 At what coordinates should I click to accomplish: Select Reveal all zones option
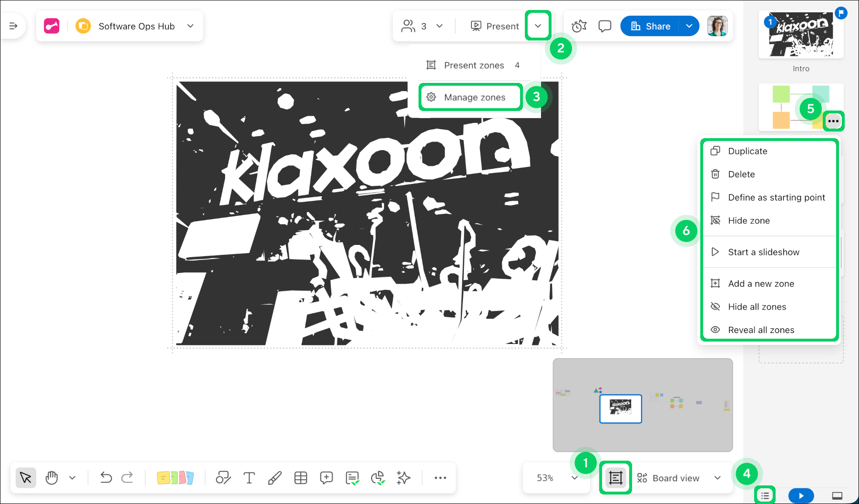click(761, 330)
